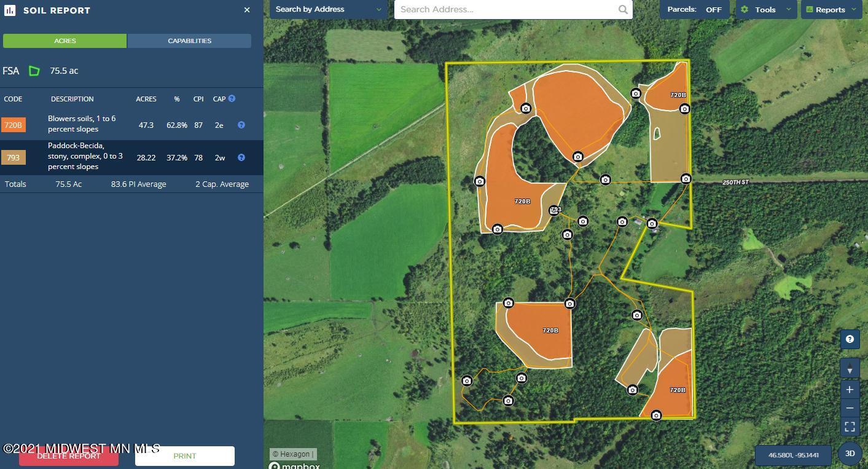This screenshot has height=469, width=868.
Task: Expand the Search by Address dropdown
Action: pyautogui.click(x=328, y=9)
